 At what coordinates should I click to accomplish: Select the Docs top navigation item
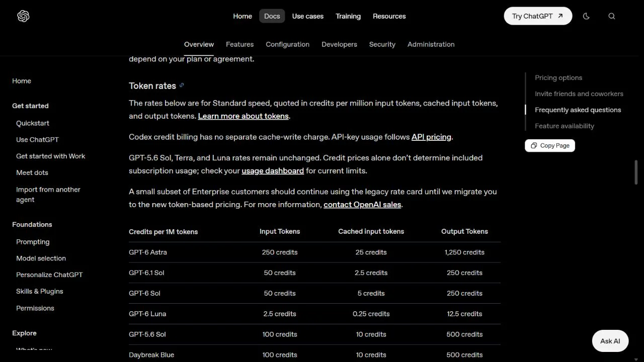point(272,16)
